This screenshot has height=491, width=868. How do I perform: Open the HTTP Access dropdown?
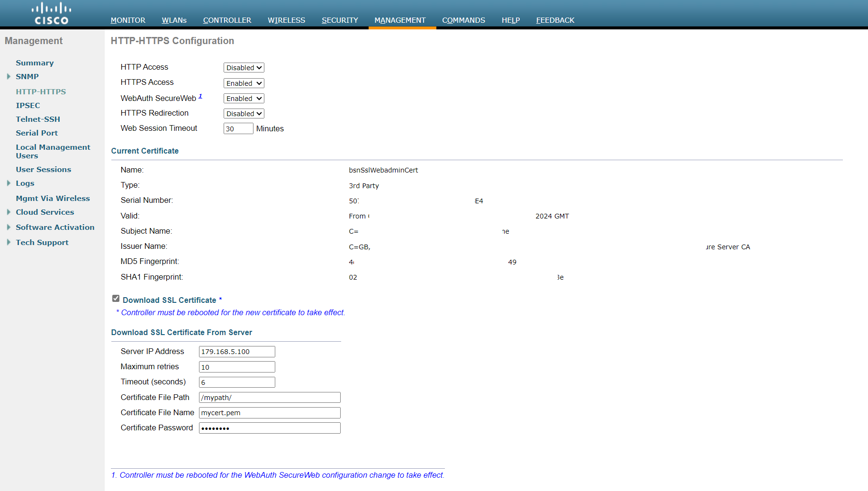(x=244, y=68)
